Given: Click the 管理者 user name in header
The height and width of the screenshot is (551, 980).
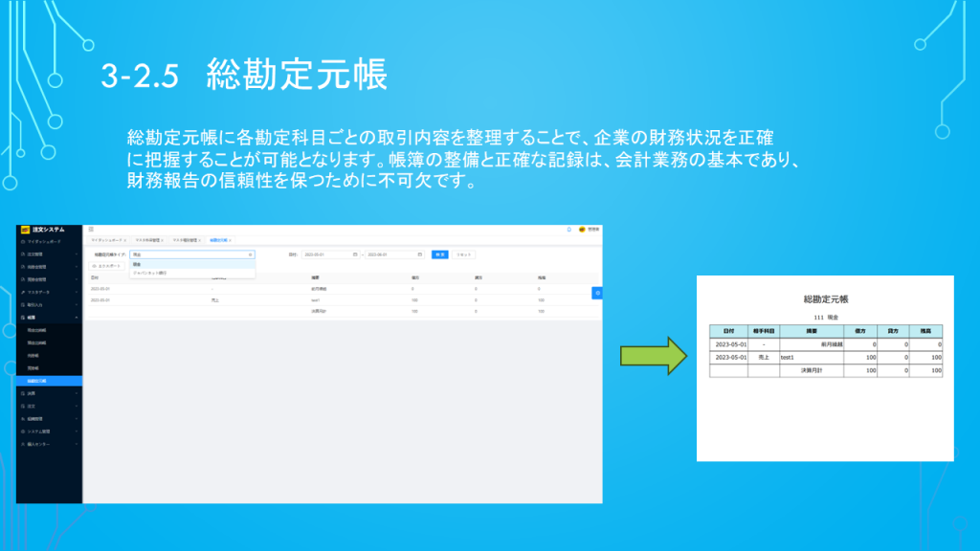Looking at the screenshot, I should (x=593, y=230).
